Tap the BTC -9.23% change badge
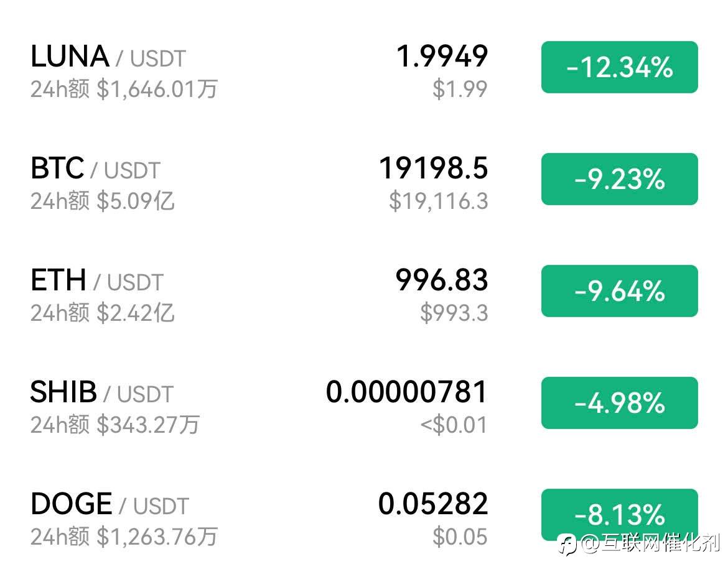Image resolution: width=728 pixels, height=577 pixels. (x=619, y=179)
